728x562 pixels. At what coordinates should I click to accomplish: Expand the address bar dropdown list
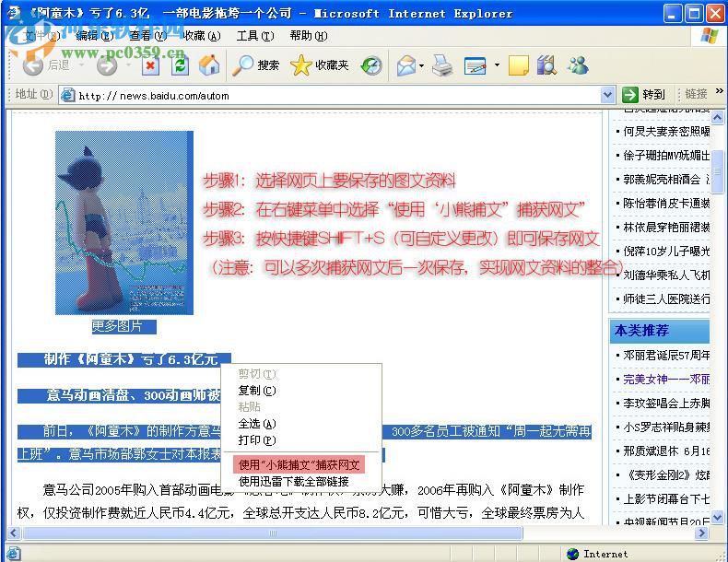607,95
